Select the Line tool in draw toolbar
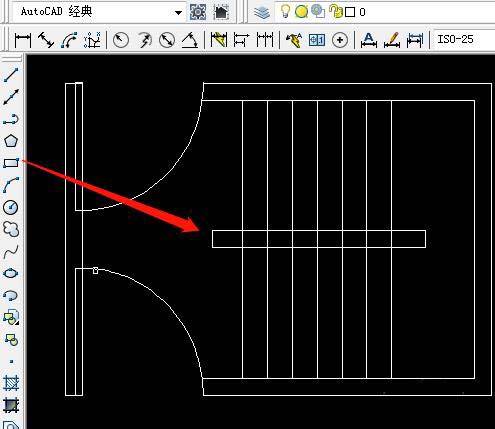Screen dimensions: 495x429 coord(11,74)
